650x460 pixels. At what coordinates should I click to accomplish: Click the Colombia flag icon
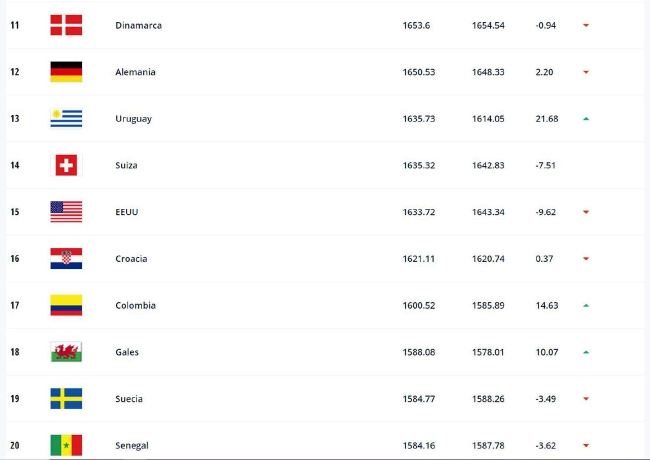point(66,305)
